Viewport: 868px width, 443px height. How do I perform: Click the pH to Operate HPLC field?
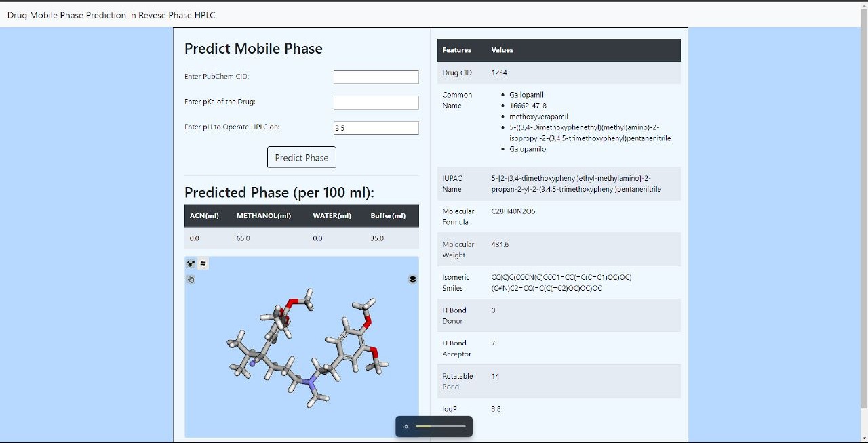pos(376,128)
